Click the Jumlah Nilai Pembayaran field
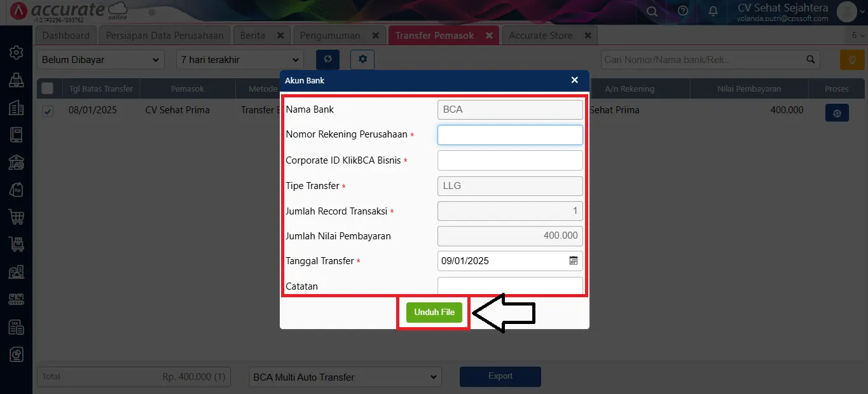The height and width of the screenshot is (394, 868). 510,236
